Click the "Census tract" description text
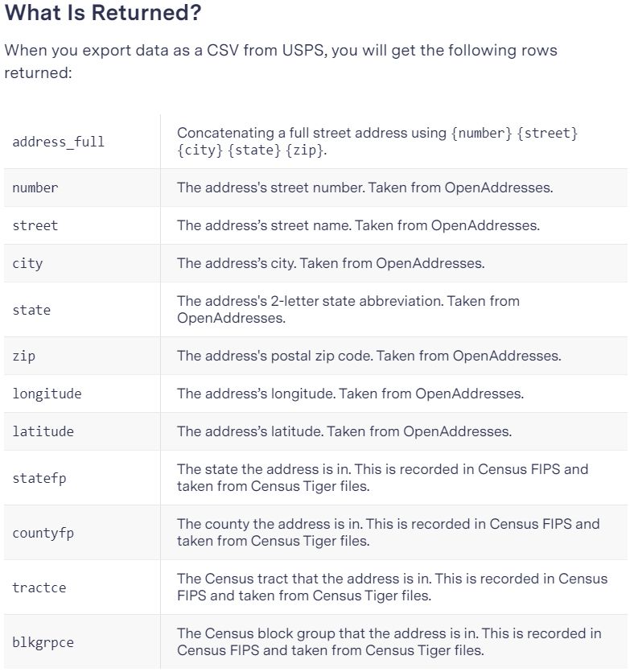 click(392, 587)
